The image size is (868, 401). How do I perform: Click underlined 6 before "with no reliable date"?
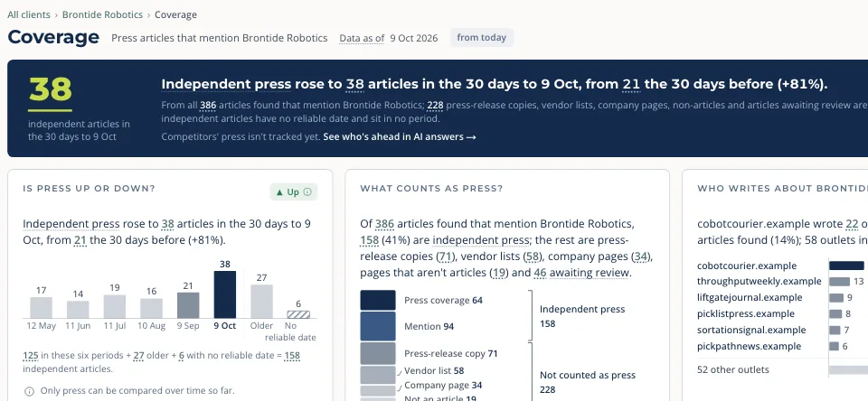(x=182, y=356)
